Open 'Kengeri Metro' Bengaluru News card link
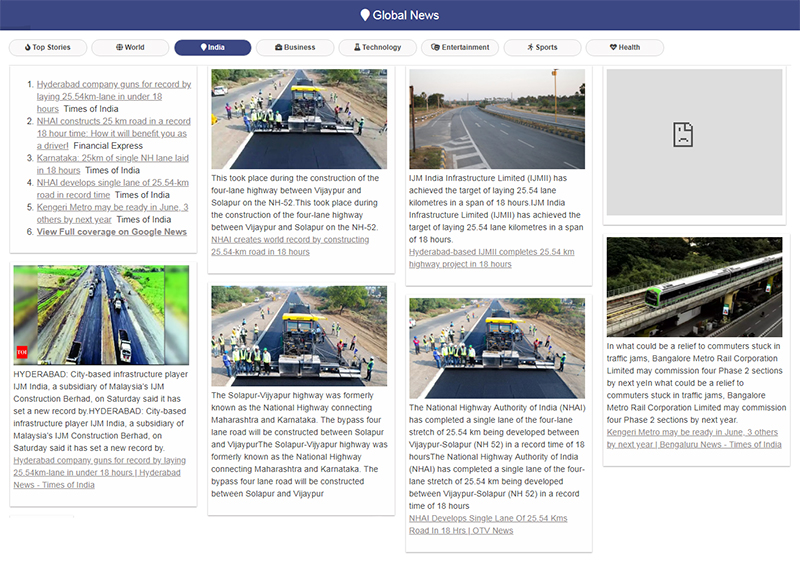 coord(694,438)
